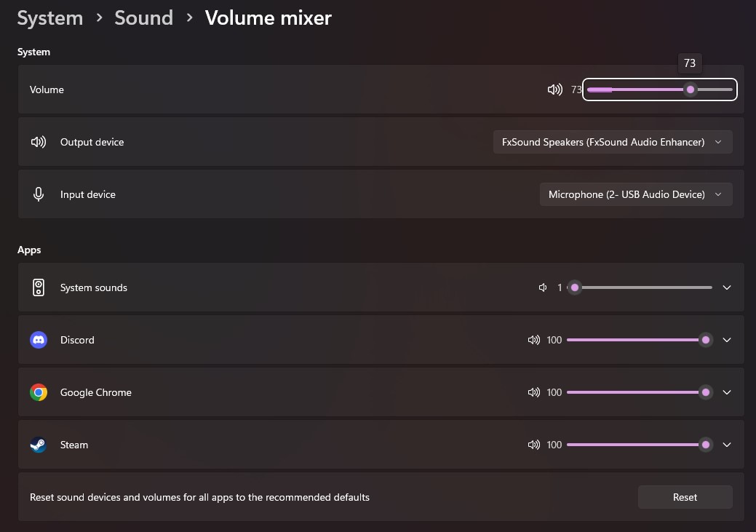Expand the Discord row chevron
This screenshot has width=756, height=532.
click(727, 340)
